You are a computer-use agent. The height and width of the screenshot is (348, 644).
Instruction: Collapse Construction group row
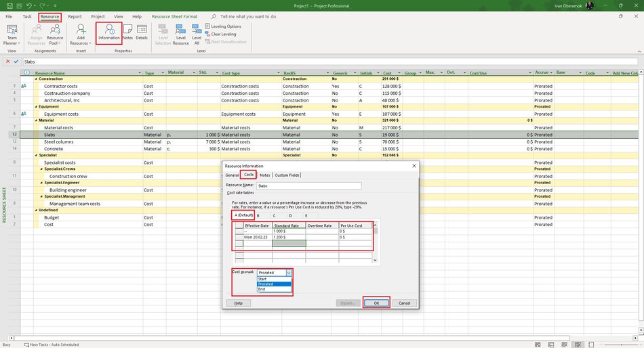pyautogui.click(x=36, y=79)
